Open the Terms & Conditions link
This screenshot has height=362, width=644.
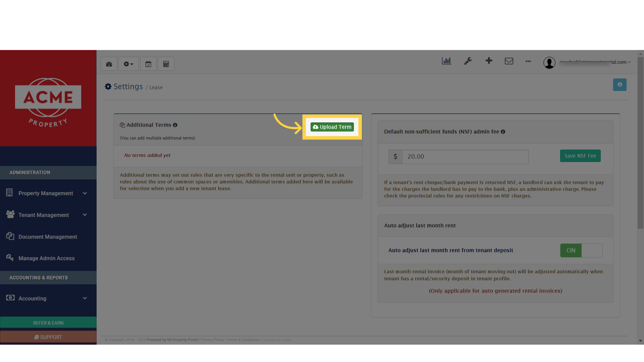click(x=243, y=340)
